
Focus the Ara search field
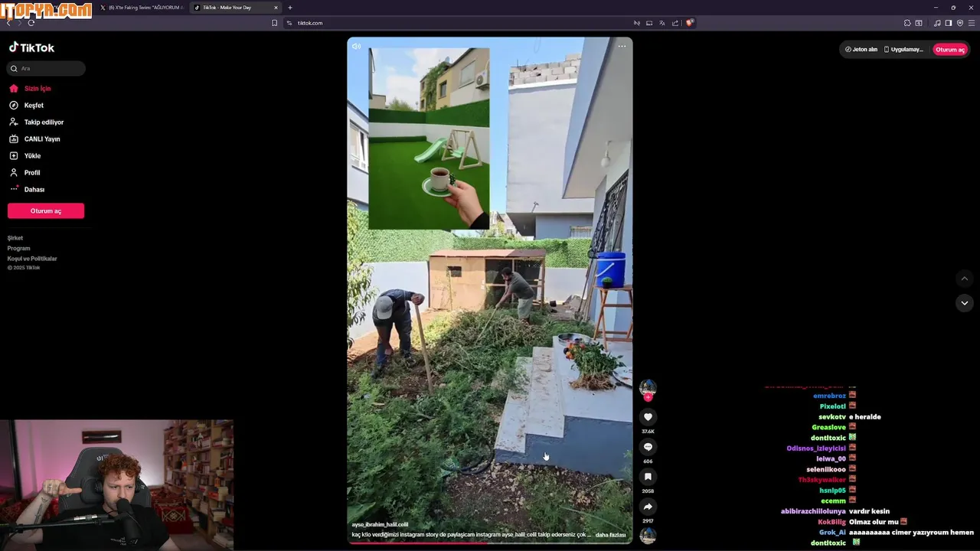point(46,68)
